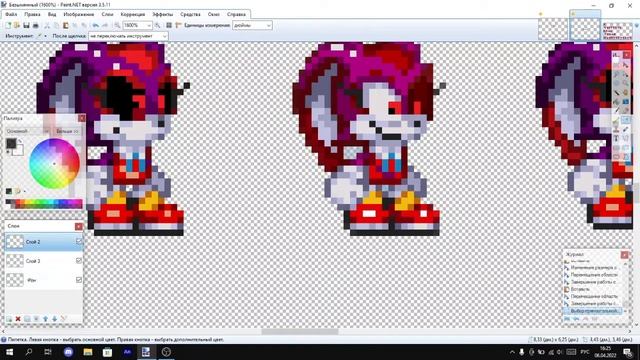Toggle the pixel grid icon
The height and width of the screenshot is (360, 640).
click(x=169, y=25)
